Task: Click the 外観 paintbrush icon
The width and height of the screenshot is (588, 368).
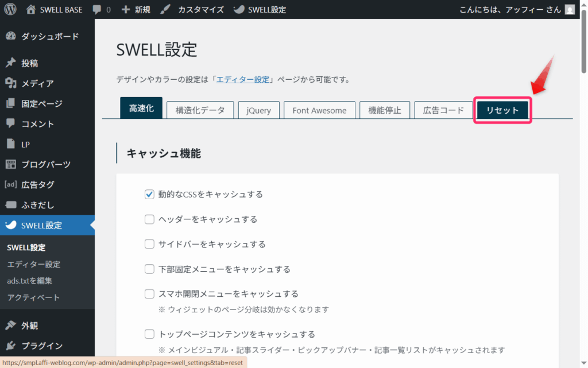Action: coord(11,325)
